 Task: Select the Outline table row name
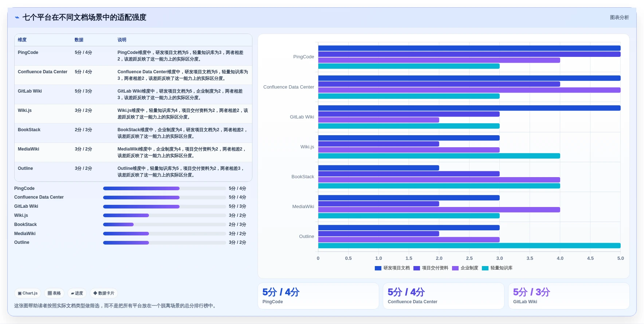(x=25, y=168)
